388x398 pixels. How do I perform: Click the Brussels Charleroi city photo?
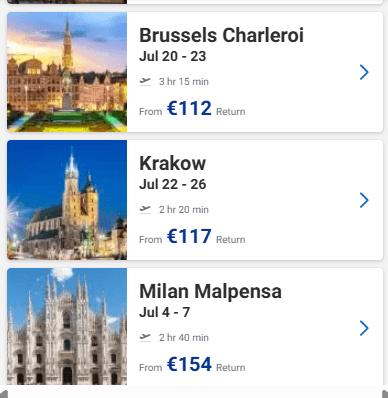tap(67, 72)
